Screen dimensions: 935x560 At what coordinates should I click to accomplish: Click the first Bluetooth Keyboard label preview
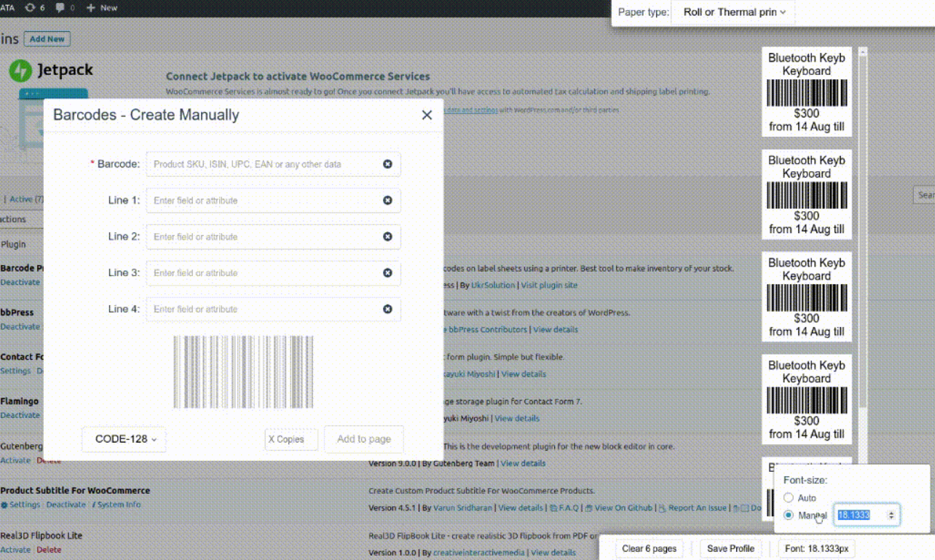pos(806,92)
